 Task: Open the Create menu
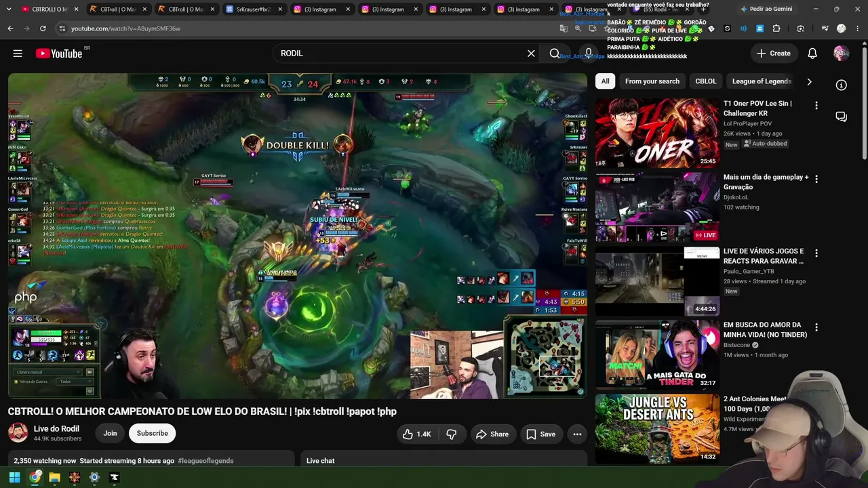(774, 54)
